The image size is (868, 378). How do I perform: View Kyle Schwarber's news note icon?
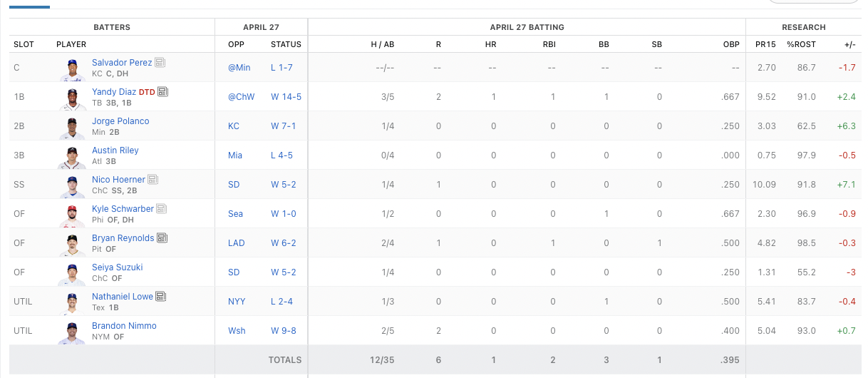click(162, 209)
